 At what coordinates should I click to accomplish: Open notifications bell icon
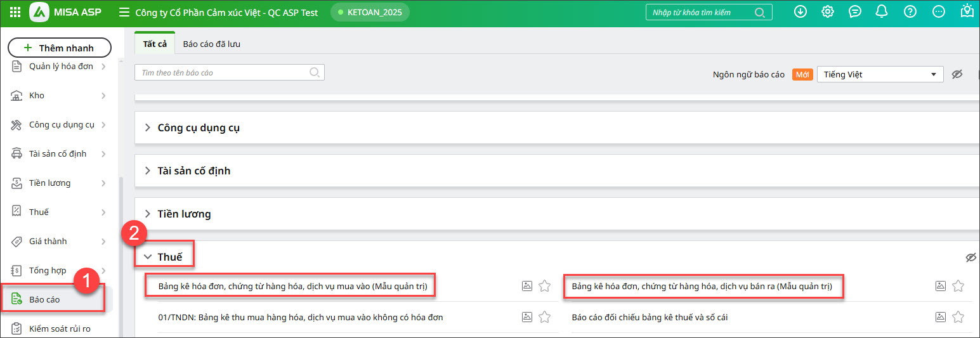point(881,12)
